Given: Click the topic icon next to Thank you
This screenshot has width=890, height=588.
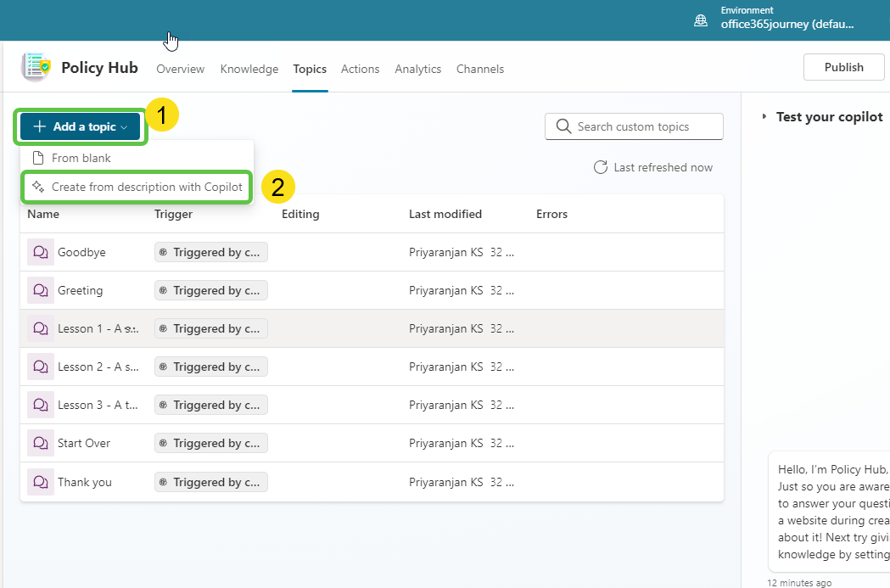Looking at the screenshot, I should [40, 481].
